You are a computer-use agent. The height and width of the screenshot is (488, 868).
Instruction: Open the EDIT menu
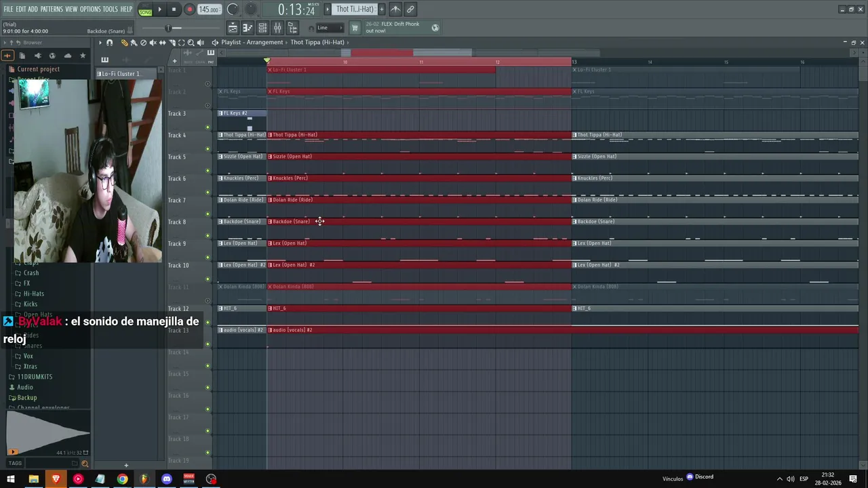click(21, 9)
